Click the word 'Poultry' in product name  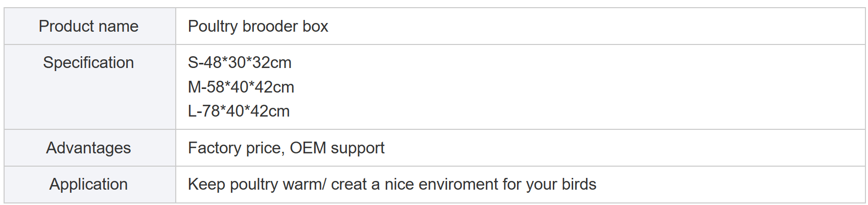(213, 27)
